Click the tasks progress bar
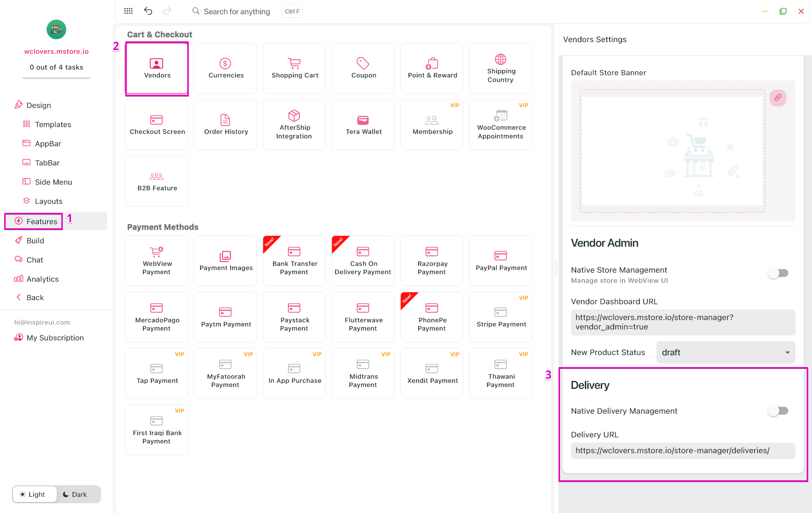 click(56, 78)
